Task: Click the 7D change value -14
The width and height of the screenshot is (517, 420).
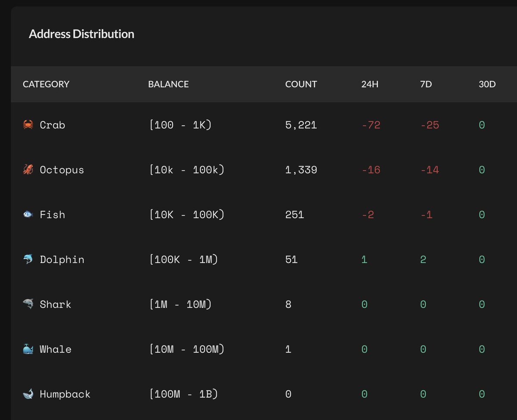Action: [430, 170]
